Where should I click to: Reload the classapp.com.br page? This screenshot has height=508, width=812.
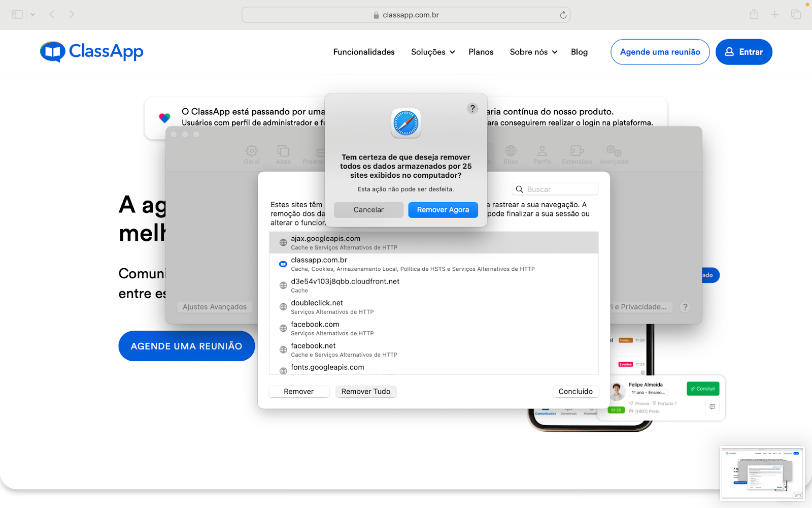pos(563,15)
